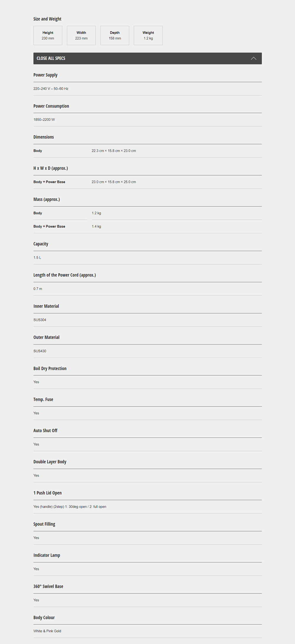Click the Body Colour heading
The width and height of the screenshot is (295, 644).
pyautogui.click(x=44, y=618)
